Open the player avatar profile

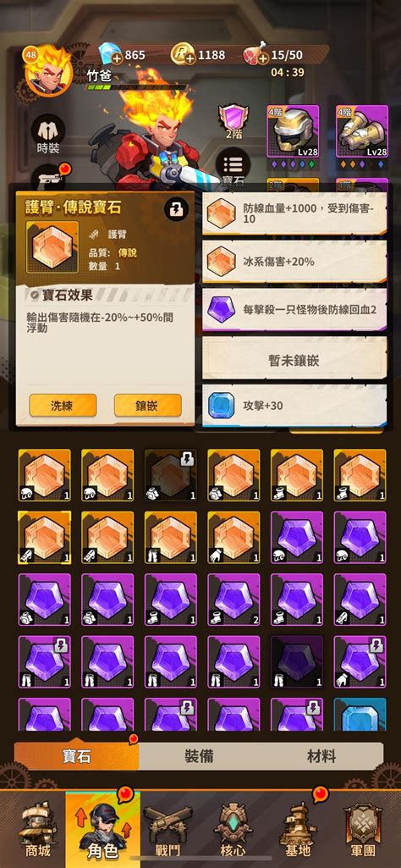[47, 69]
